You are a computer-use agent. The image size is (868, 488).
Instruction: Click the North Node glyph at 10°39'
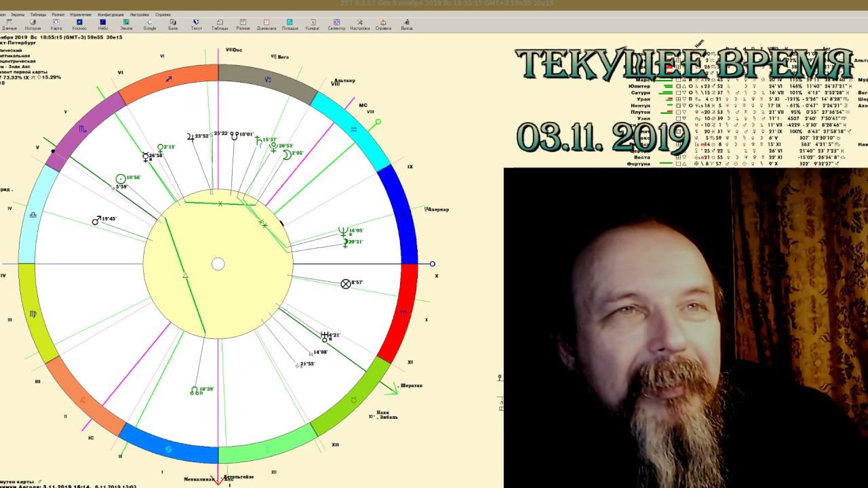click(x=193, y=390)
